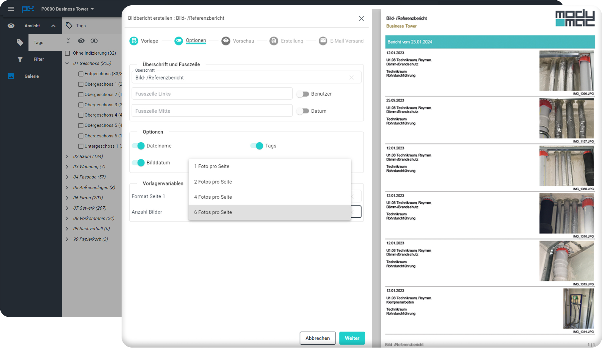Check the Ohne Indizierung checkbox

tap(68, 53)
